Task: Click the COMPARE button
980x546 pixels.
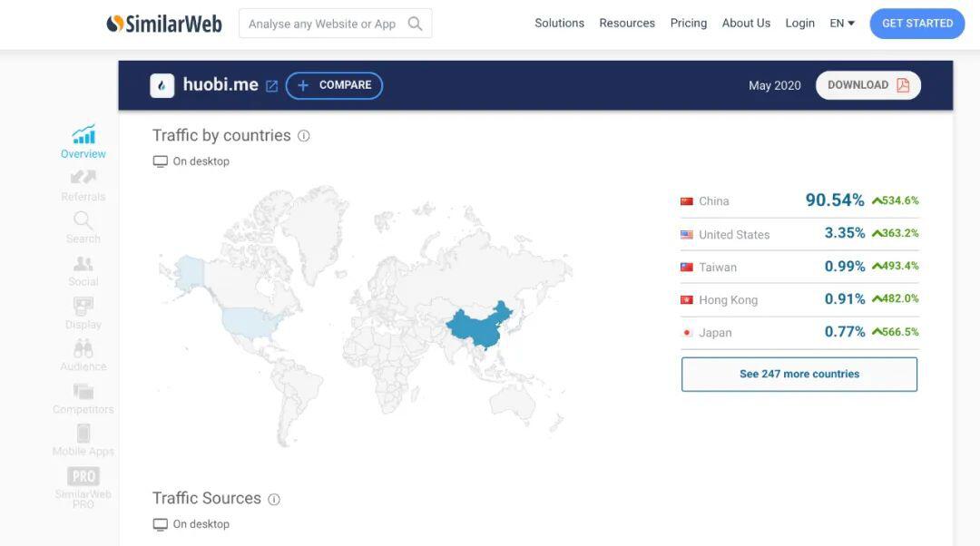Action: (x=334, y=85)
